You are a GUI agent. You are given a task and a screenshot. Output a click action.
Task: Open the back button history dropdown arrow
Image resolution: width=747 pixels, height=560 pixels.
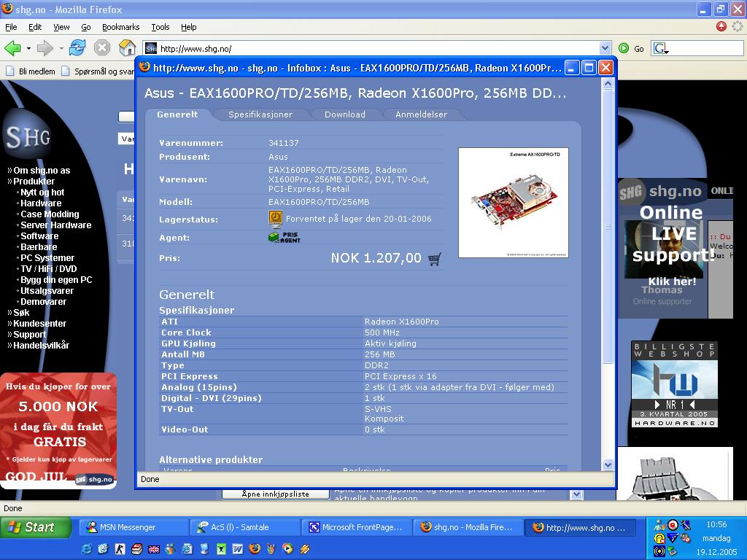coord(28,49)
